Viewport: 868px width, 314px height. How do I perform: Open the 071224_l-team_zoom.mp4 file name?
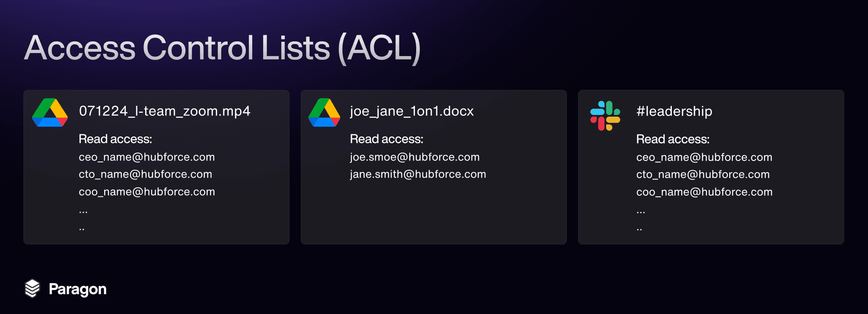point(164,111)
